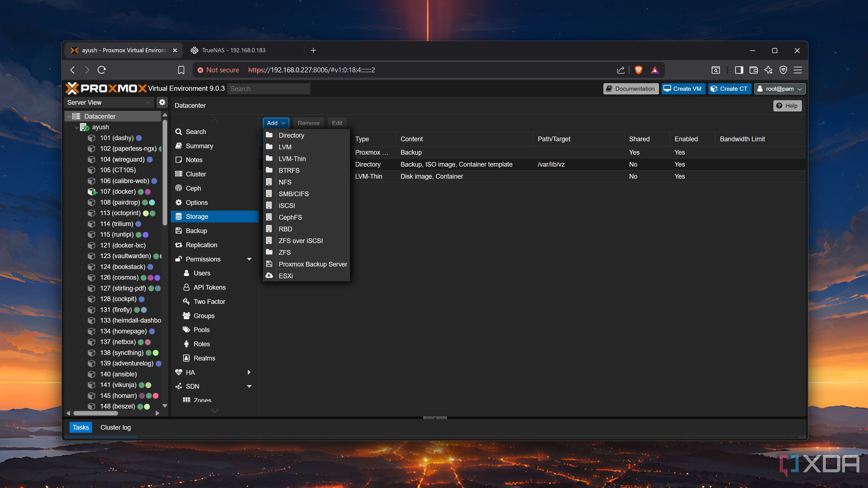Click the Proxmox Search input field
This screenshot has height=488, width=868.
[269, 89]
